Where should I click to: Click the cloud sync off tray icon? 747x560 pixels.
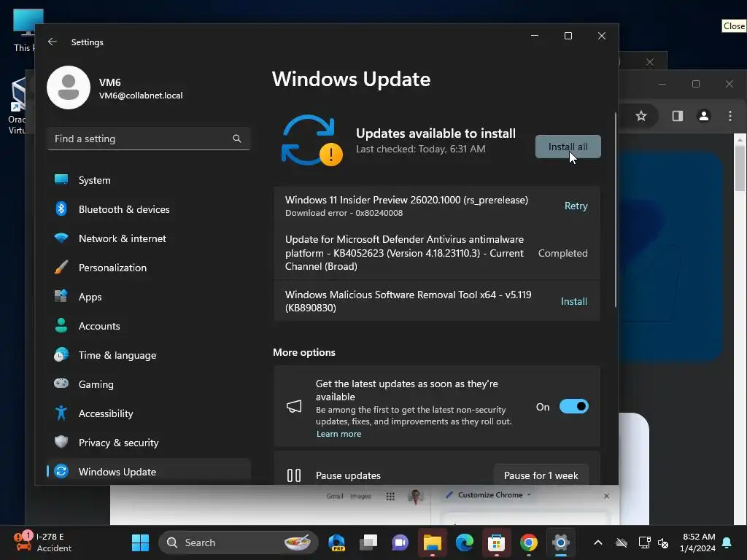622,542
